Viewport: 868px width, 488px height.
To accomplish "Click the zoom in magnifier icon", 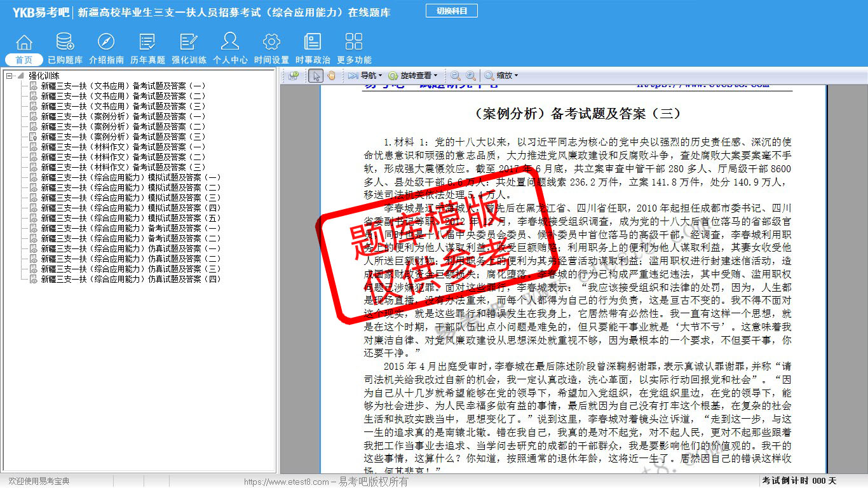I will (471, 76).
